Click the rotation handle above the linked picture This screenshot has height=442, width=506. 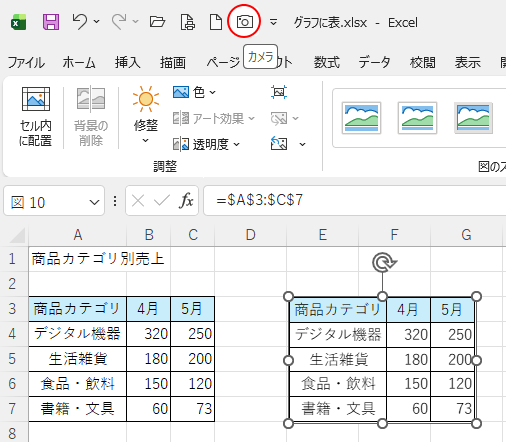pos(383,263)
